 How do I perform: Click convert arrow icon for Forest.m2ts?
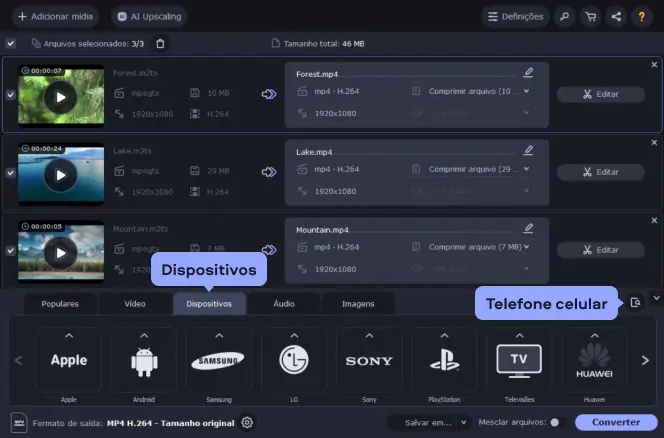pyautogui.click(x=269, y=94)
